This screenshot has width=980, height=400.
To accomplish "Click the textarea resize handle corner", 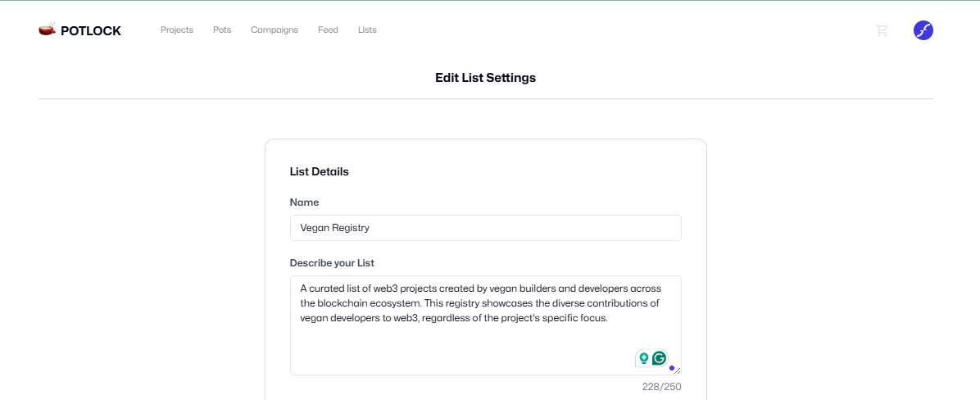I will 678,371.
